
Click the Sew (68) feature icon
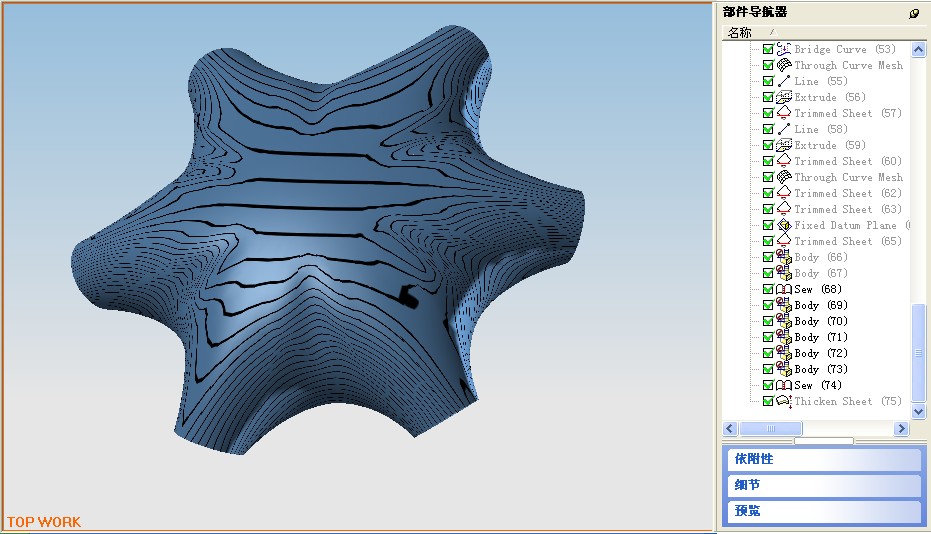pos(784,289)
